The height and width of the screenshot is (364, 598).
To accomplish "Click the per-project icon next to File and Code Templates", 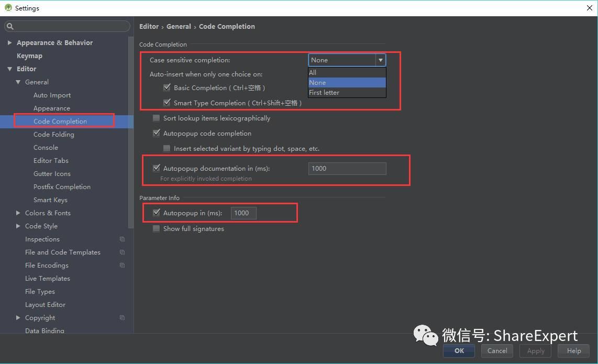I will [x=122, y=252].
